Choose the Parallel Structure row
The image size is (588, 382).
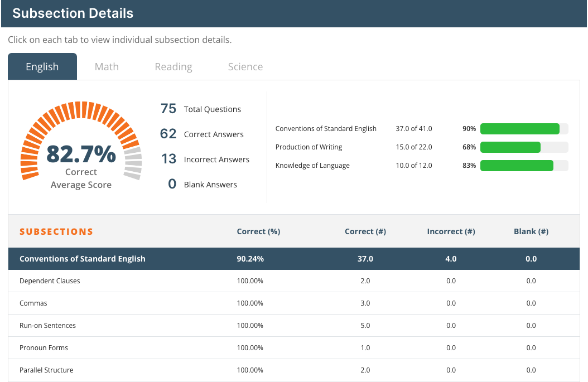click(46, 370)
